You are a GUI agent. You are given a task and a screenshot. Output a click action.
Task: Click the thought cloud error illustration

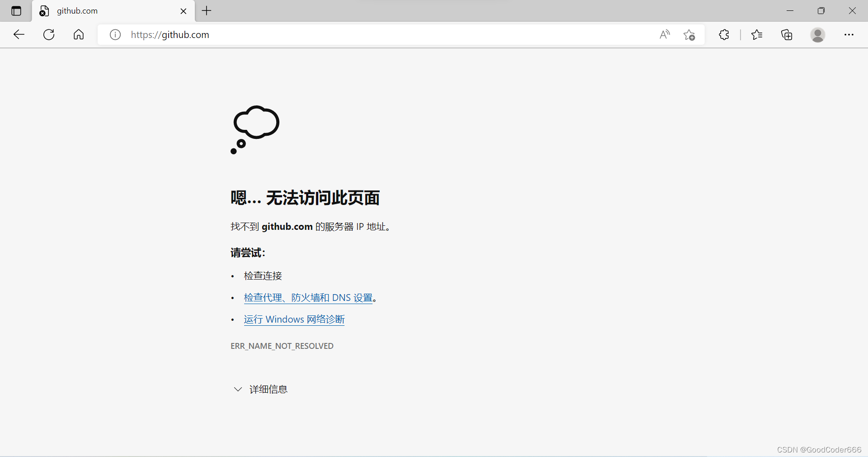point(255,130)
